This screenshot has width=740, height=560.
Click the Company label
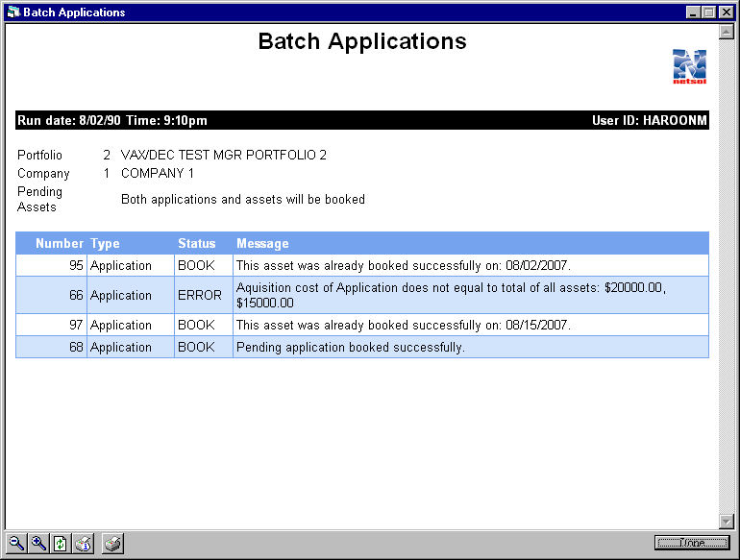coord(43,174)
